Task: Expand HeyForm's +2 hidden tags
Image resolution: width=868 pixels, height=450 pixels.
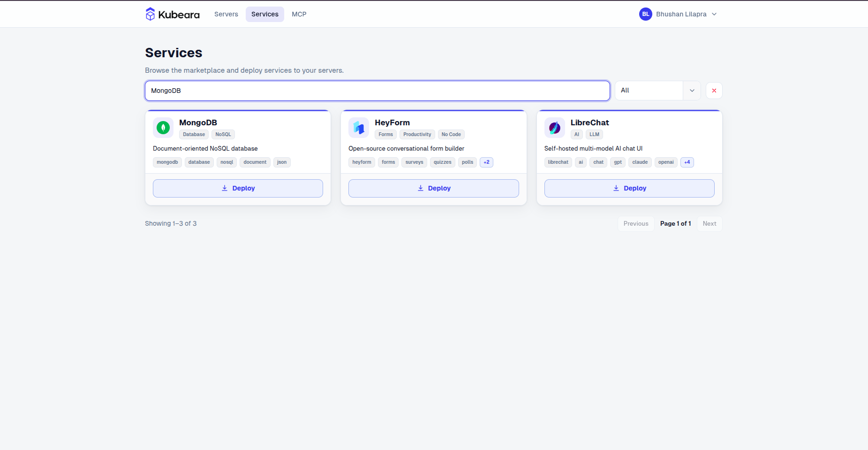Action: (487, 162)
